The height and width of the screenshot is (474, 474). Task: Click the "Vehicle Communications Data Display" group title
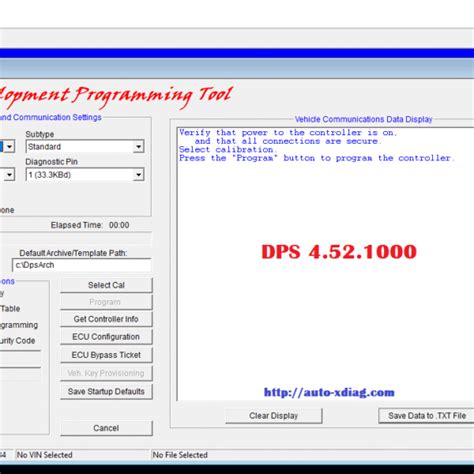pyautogui.click(x=363, y=119)
